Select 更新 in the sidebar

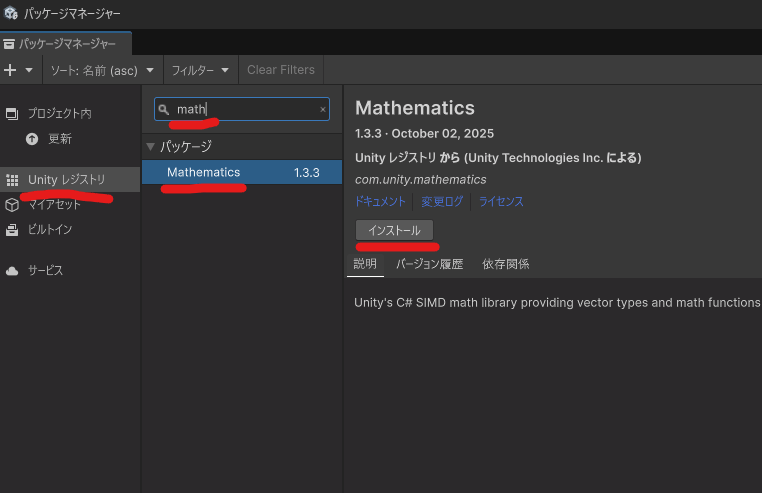click(x=60, y=139)
